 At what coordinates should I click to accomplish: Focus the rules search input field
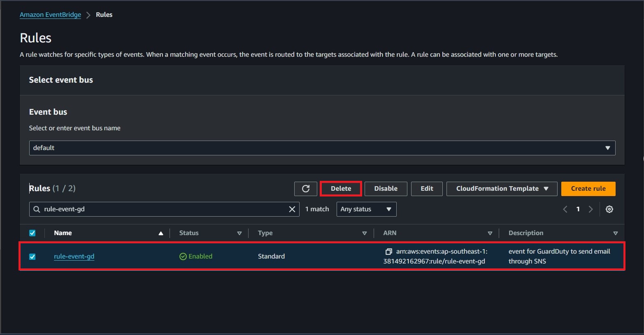(x=165, y=209)
